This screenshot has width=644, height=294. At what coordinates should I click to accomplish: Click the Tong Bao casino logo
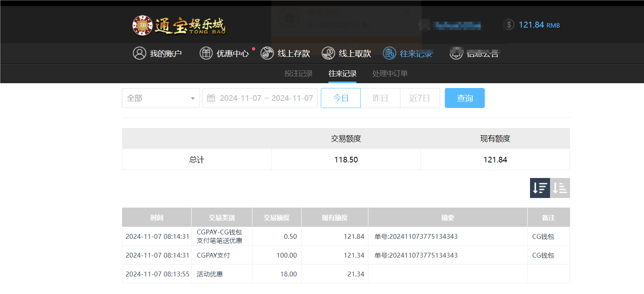pos(179,26)
